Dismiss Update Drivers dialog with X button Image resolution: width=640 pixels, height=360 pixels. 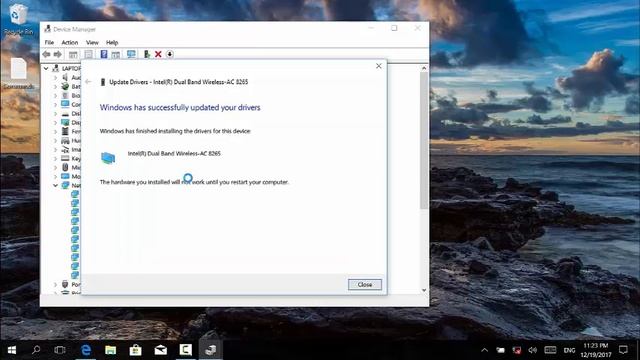(x=379, y=66)
